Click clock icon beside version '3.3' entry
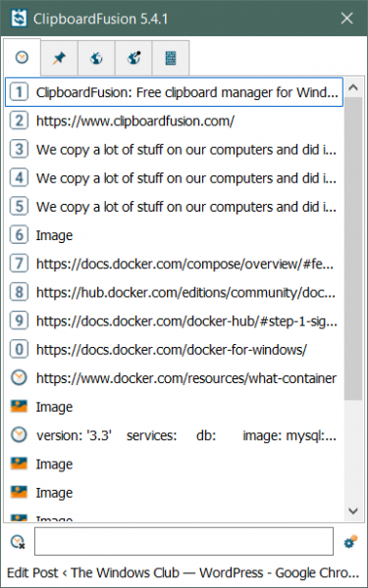This screenshot has height=588, width=368. 19,435
